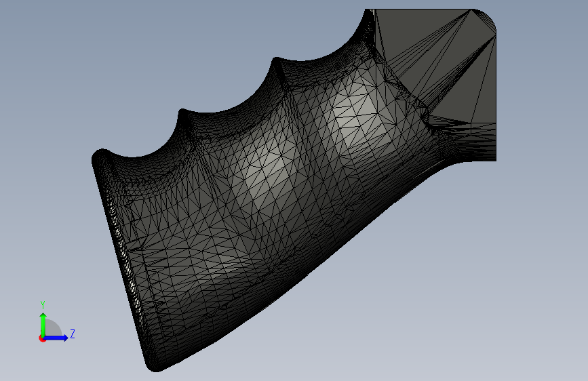Image resolution: width=588 pixels, height=381 pixels.
Task: Click the "Y" label on the triad
Action: (43, 305)
